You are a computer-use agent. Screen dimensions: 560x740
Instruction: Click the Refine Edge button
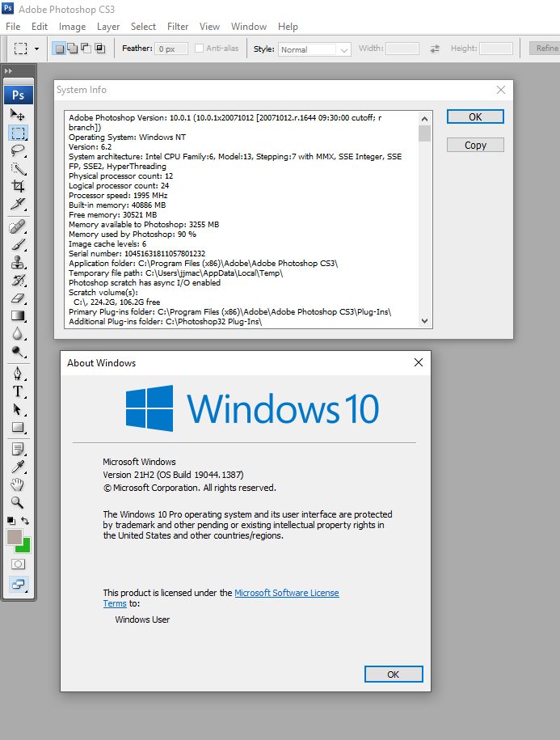point(545,49)
